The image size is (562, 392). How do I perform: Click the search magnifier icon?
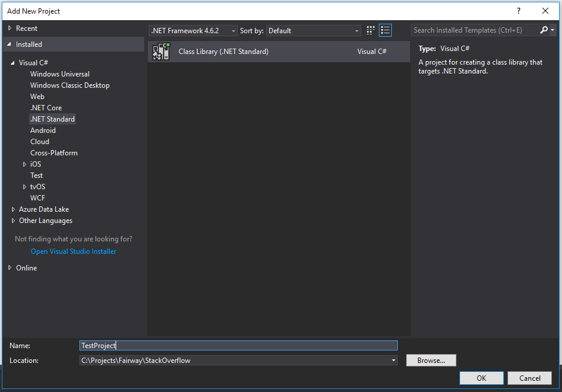(x=545, y=30)
